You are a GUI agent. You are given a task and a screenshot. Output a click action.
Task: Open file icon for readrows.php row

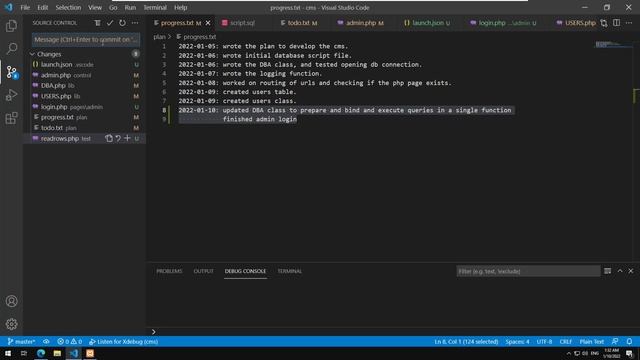109,138
